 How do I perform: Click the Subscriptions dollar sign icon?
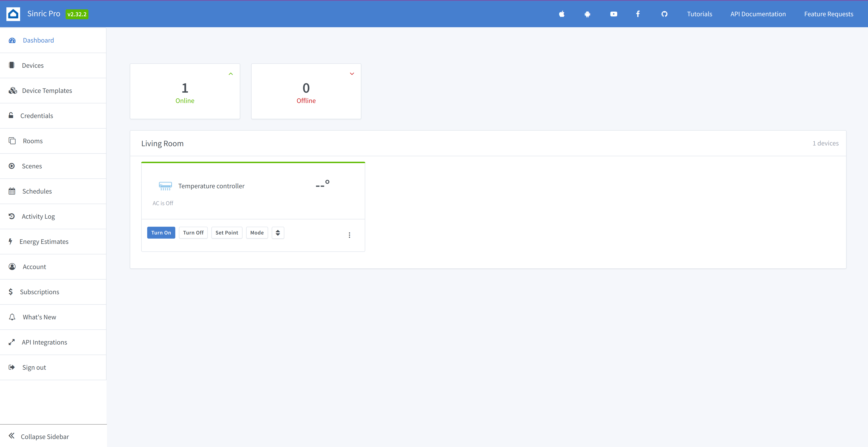[11, 291]
